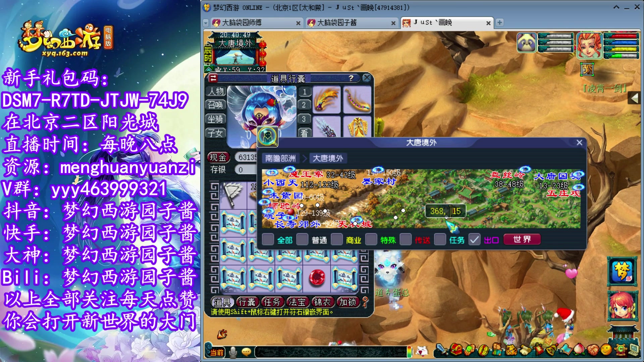The image size is (644, 362).
Task: Click the red-haired character avatar at top
Action: coord(589,45)
